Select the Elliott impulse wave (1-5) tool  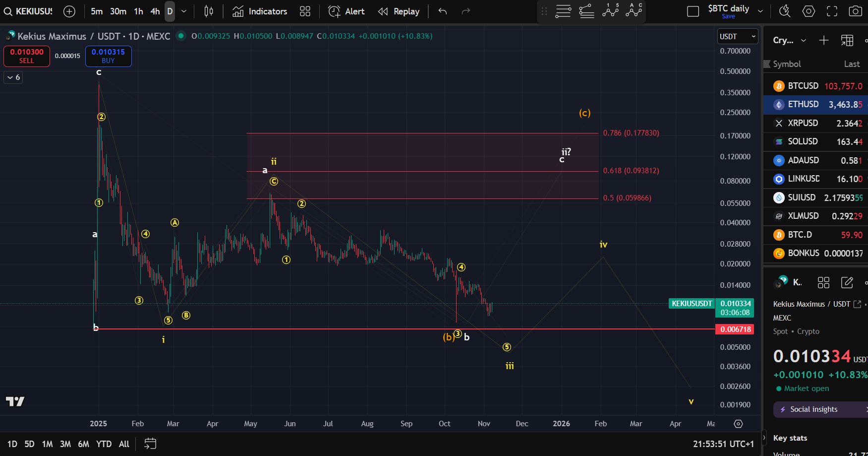point(610,10)
